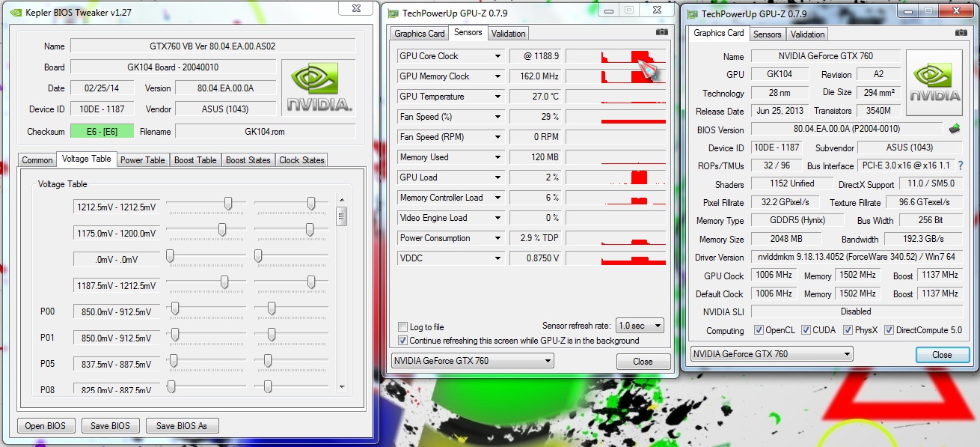
Task: Enable the Log to file checkbox
Action: tap(403, 327)
